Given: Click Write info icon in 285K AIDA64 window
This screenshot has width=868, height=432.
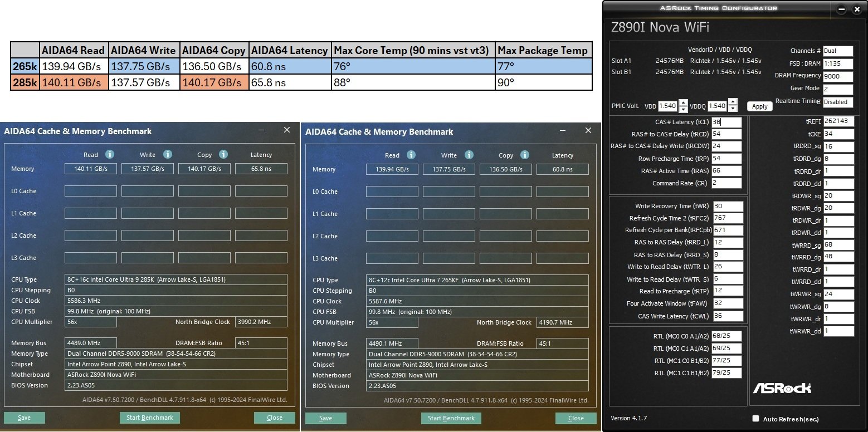Looking at the screenshot, I should coord(167,154).
